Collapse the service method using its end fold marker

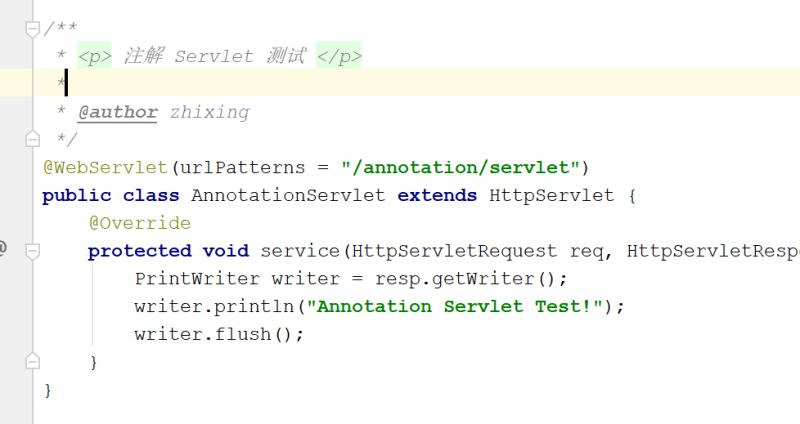[x=32, y=361]
